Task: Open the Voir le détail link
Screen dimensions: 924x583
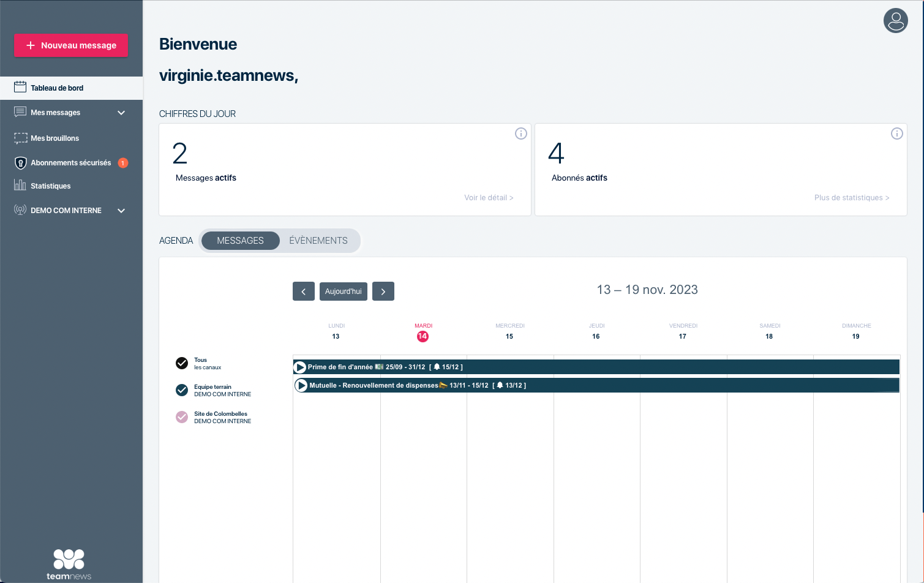Action: coord(488,198)
